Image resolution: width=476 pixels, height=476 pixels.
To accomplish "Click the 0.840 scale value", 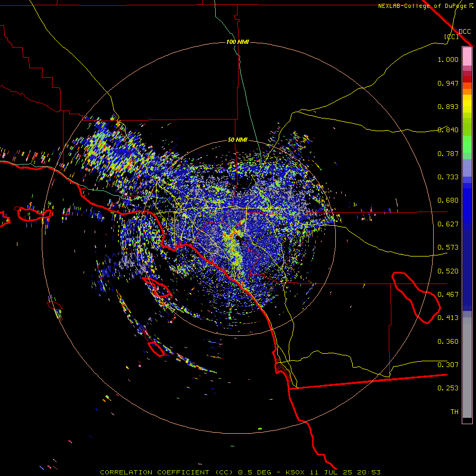I will coord(448,130).
